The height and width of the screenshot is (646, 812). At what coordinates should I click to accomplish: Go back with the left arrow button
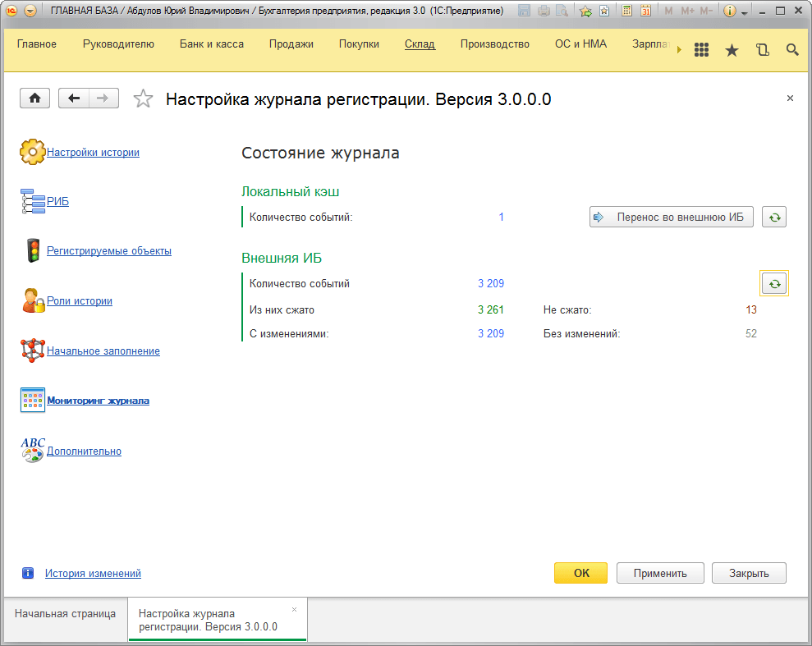[x=74, y=98]
